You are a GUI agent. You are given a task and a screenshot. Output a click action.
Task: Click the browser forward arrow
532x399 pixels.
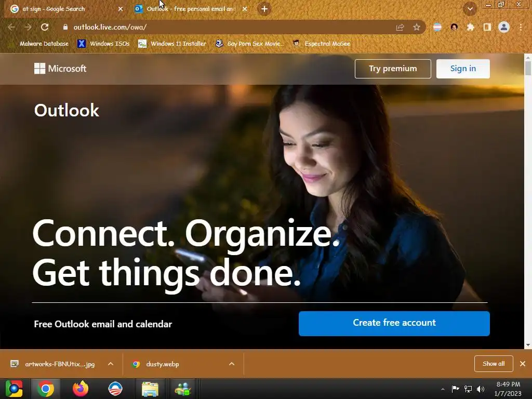(x=28, y=27)
